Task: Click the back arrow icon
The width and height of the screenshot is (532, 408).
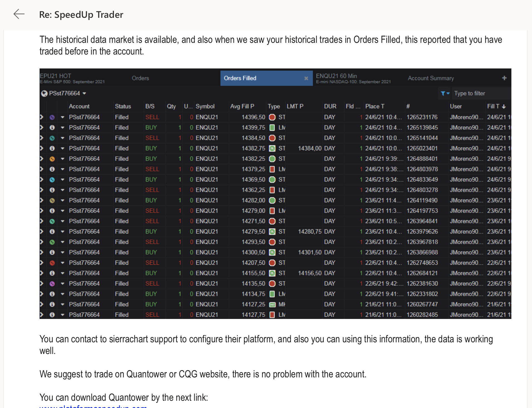Action: (19, 14)
